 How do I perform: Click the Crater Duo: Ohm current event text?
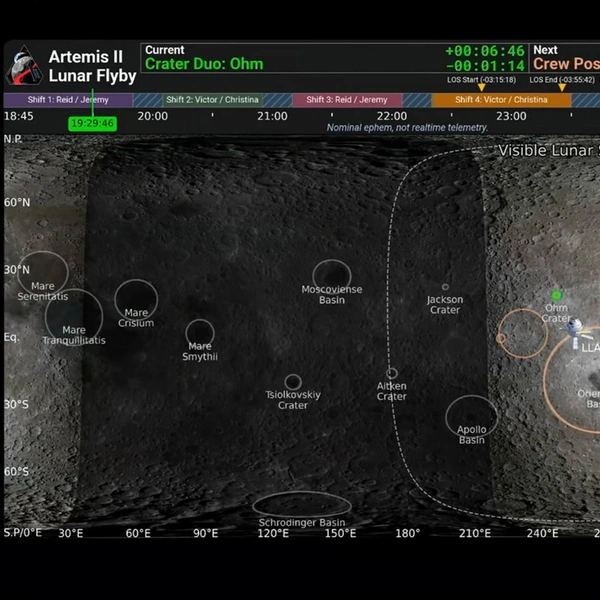(204, 64)
